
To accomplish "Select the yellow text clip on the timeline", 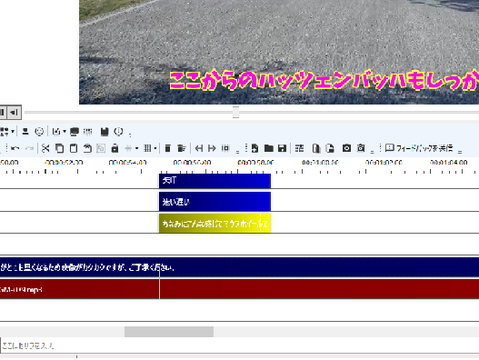I will pyautogui.click(x=215, y=224).
